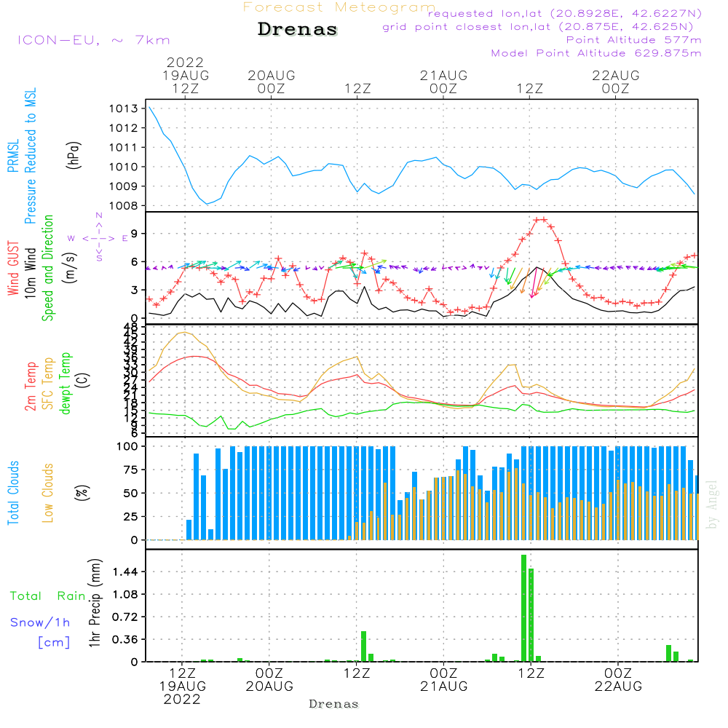728x728 pixels.
Task: Select the bold 'Drenas' title at top
Action: [x=298, y=29]
